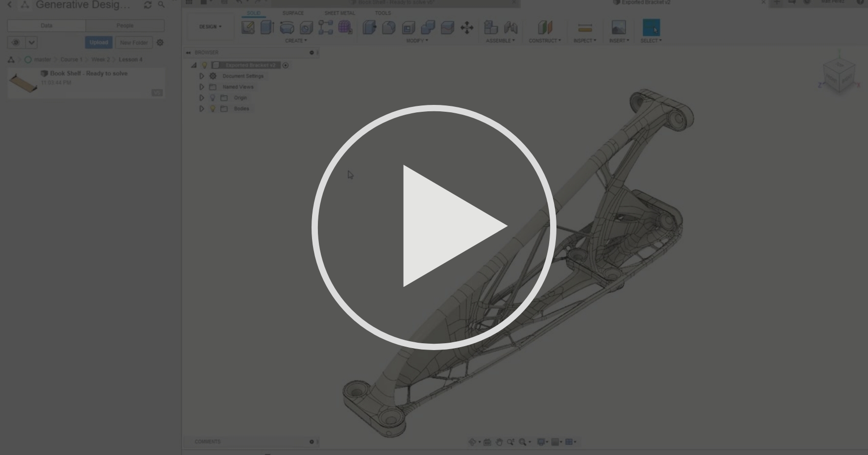This screenshot has width=868, height=455.
Task: Toggle visibility bulb of Origin folder
Action: click(213, 98)
